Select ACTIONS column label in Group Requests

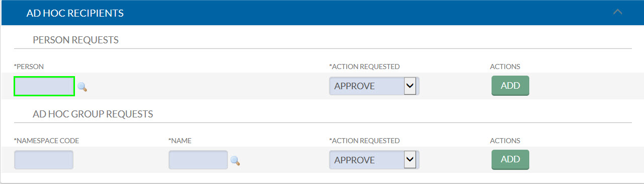[x=505, y=141]
